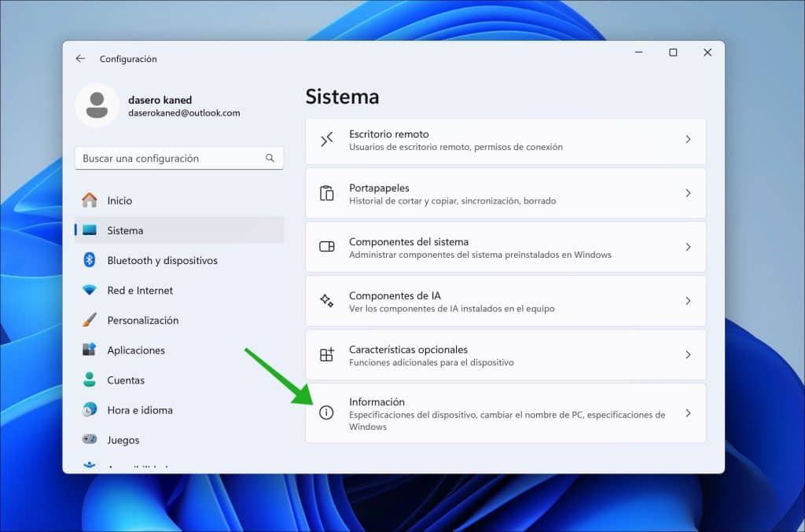Click the search magnifier icon
This screenshot has width=805, height=532.
tap(270, 158)
